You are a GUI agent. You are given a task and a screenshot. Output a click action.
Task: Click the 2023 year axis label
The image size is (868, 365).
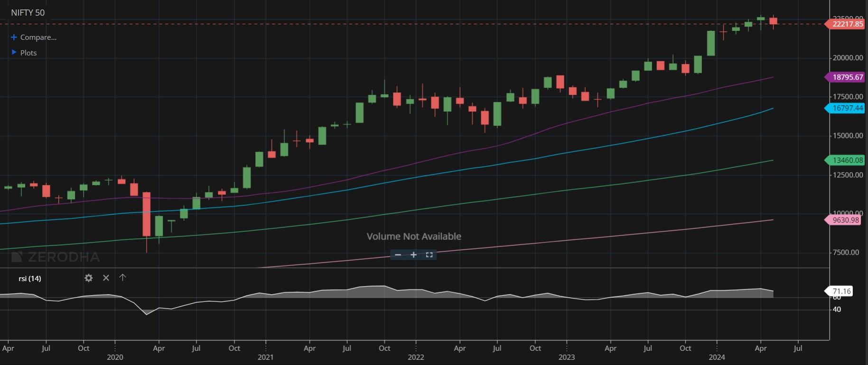pos(567,357)
